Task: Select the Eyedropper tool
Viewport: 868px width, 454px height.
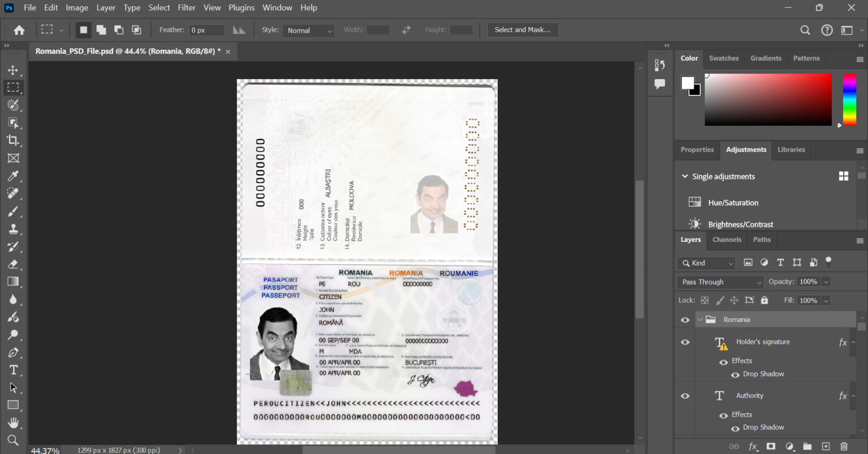Action: tap(13, 176)
